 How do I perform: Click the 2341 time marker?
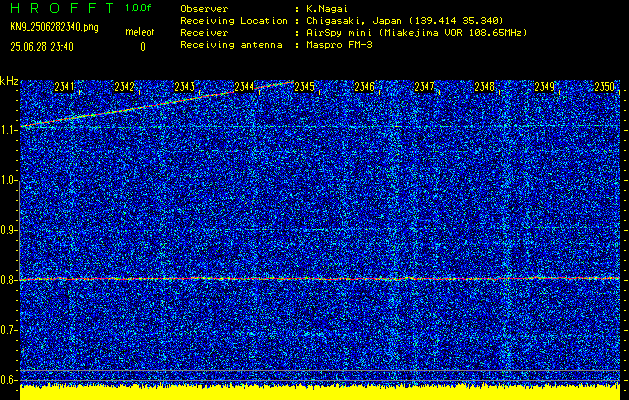[64, 87]
